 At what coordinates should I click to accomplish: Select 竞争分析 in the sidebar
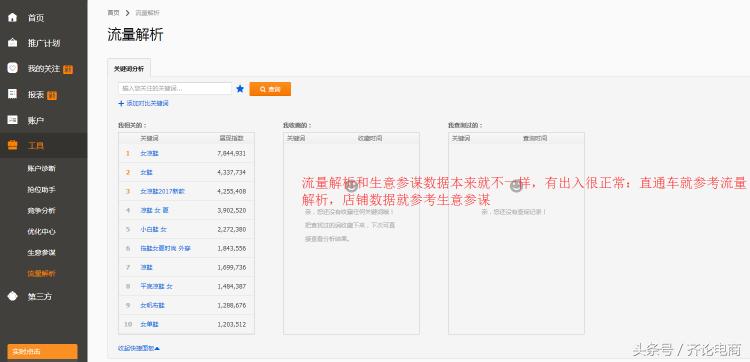[41, 210]
